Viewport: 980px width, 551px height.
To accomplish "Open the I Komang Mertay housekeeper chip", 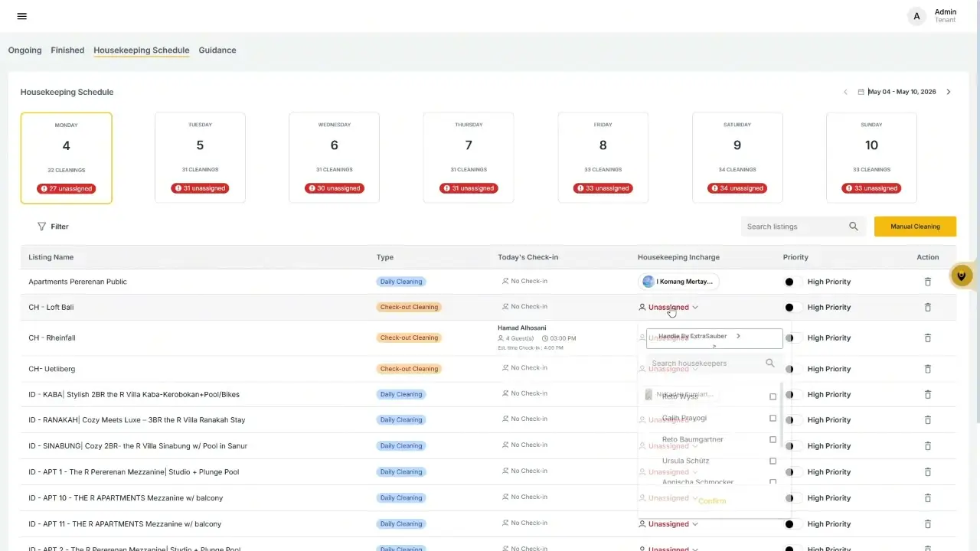I will (x=678, y=282).
